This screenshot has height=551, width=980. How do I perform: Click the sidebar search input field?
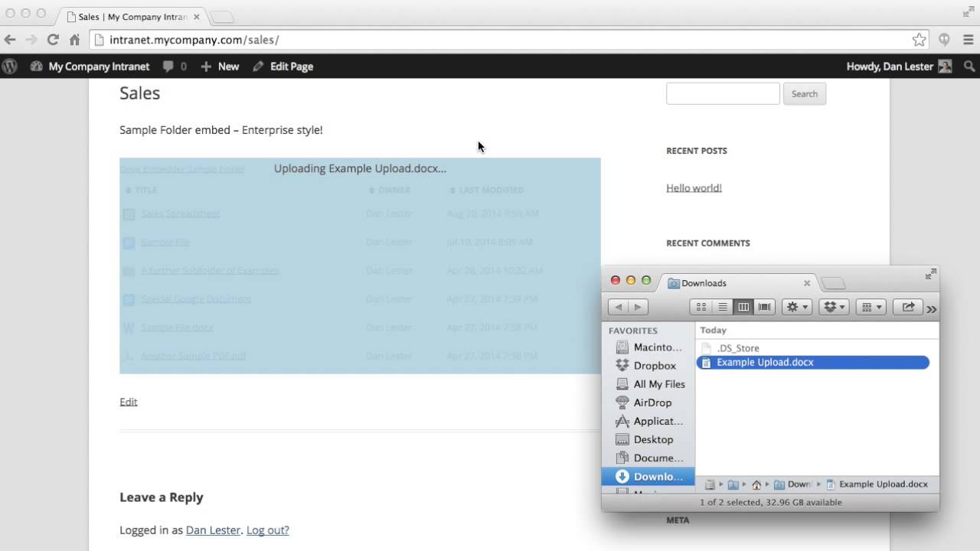click(x=723, y=93)
